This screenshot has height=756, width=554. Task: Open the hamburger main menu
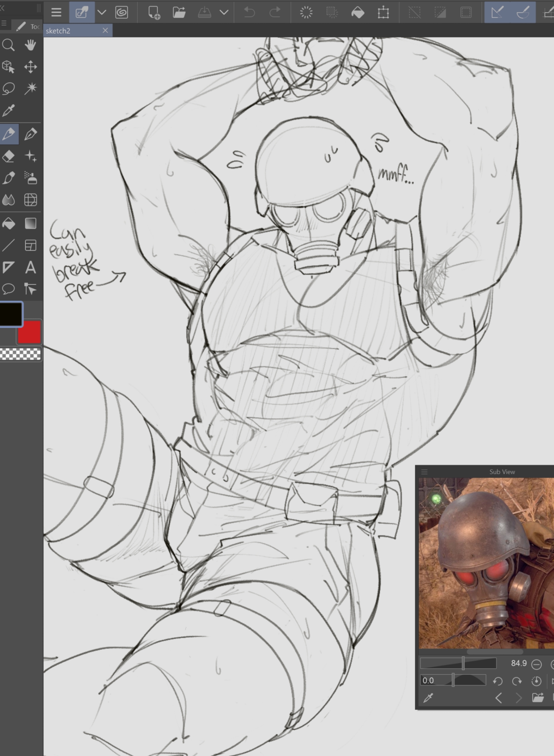(56, 12)
